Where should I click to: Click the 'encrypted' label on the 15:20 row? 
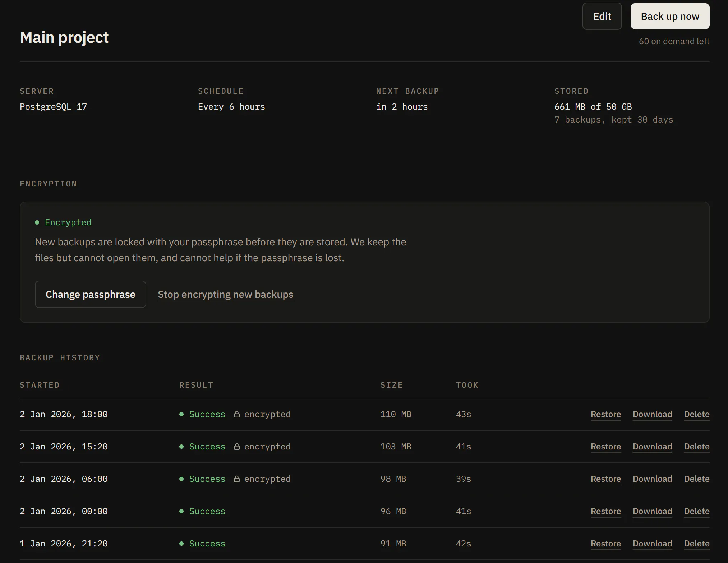(x=267, y=447)
